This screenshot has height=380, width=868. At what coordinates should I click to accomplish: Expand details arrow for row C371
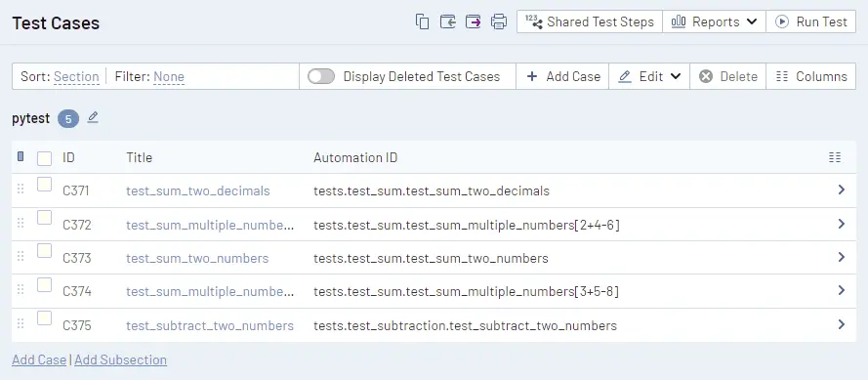coord(842,190)
